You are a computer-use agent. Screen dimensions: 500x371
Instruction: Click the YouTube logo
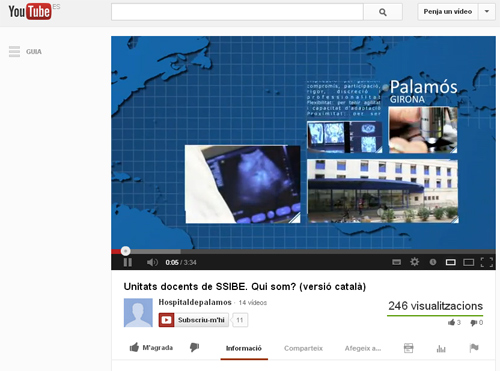(30, 11)
